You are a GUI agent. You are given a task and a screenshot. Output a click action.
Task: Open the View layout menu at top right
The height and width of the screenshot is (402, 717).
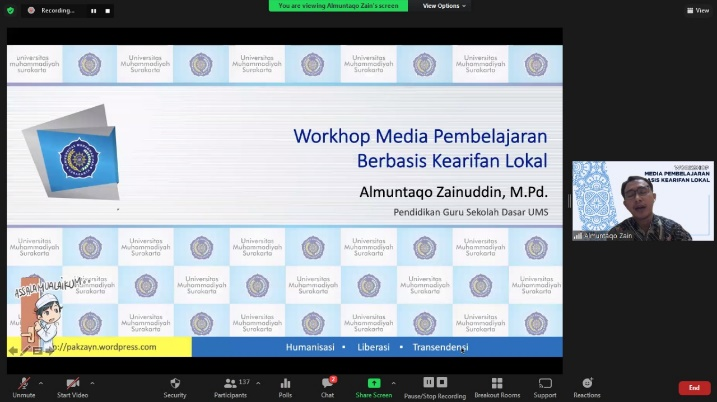coord(698,10)
